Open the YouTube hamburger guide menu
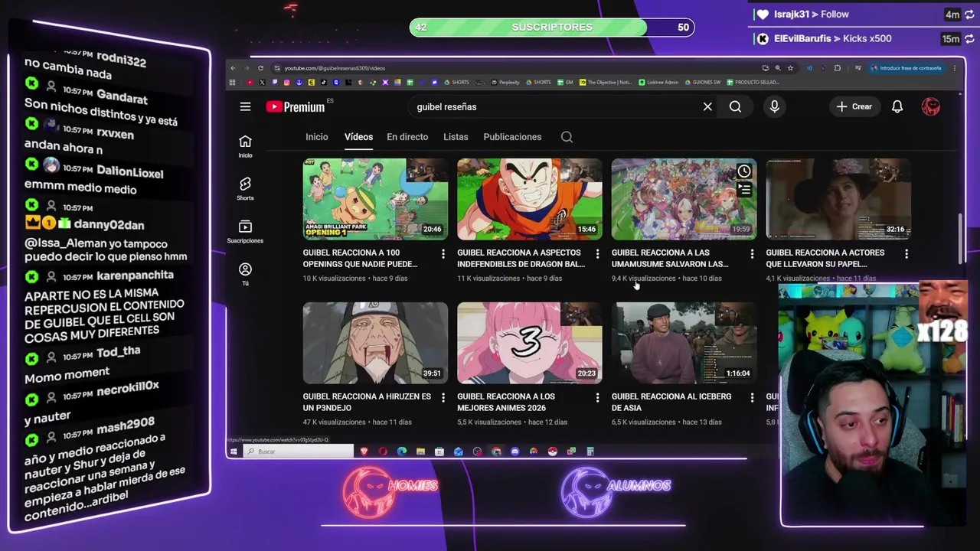Screen dimensions: 980x551 245,106
